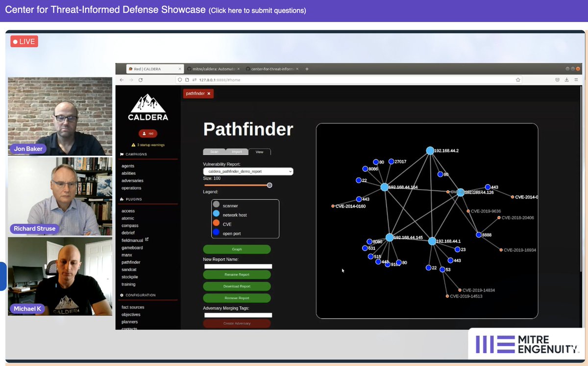Click the startup warnings triangle icon

[x=133, y=145]
